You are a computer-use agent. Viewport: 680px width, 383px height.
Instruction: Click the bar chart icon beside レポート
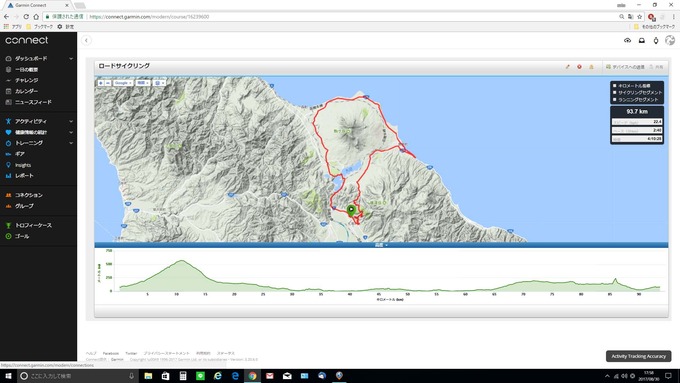(8, 176)
